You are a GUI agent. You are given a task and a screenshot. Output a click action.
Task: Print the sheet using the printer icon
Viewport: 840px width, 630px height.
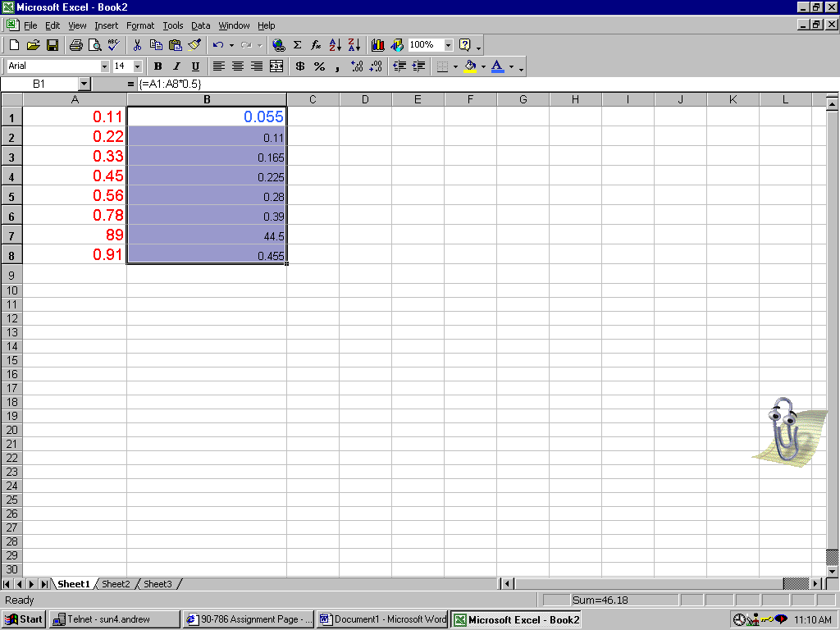(x=76, y=45)
